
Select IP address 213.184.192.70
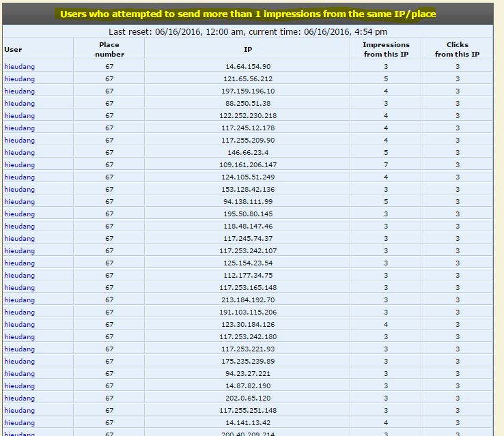[248, 300]
